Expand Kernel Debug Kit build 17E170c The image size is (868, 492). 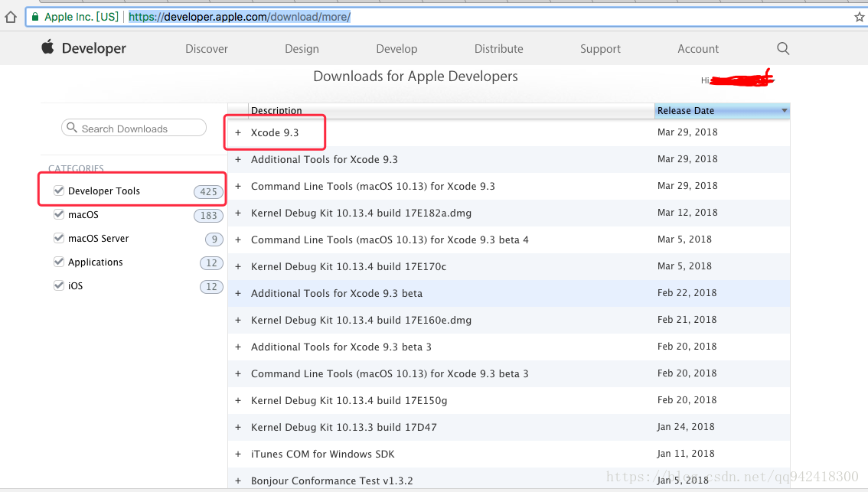click(x=238, y=267)
